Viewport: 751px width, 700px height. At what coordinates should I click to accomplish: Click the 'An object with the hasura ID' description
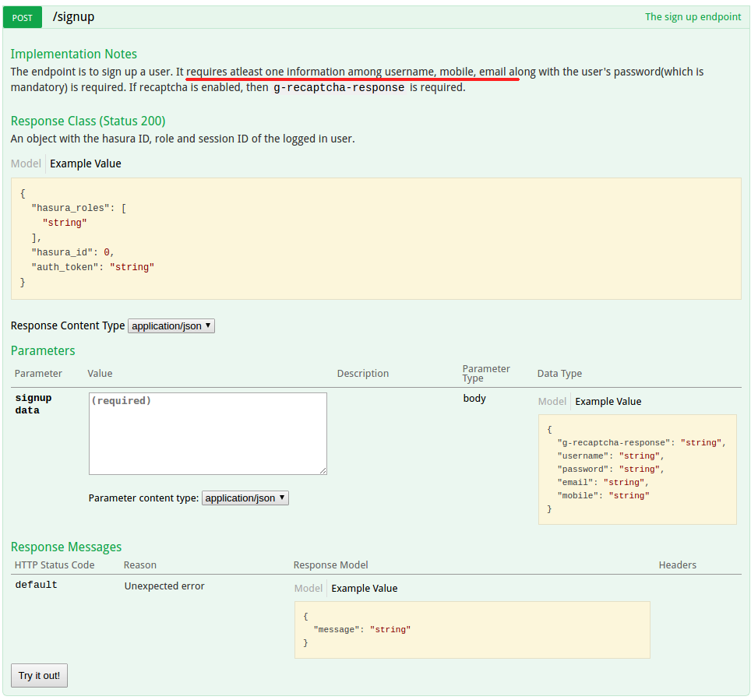[x=182, y=139]
